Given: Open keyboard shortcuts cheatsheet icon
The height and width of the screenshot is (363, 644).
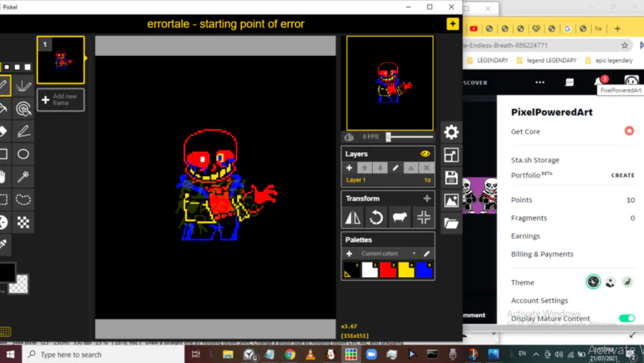Looking at the screenshot, I should (5, 331).
